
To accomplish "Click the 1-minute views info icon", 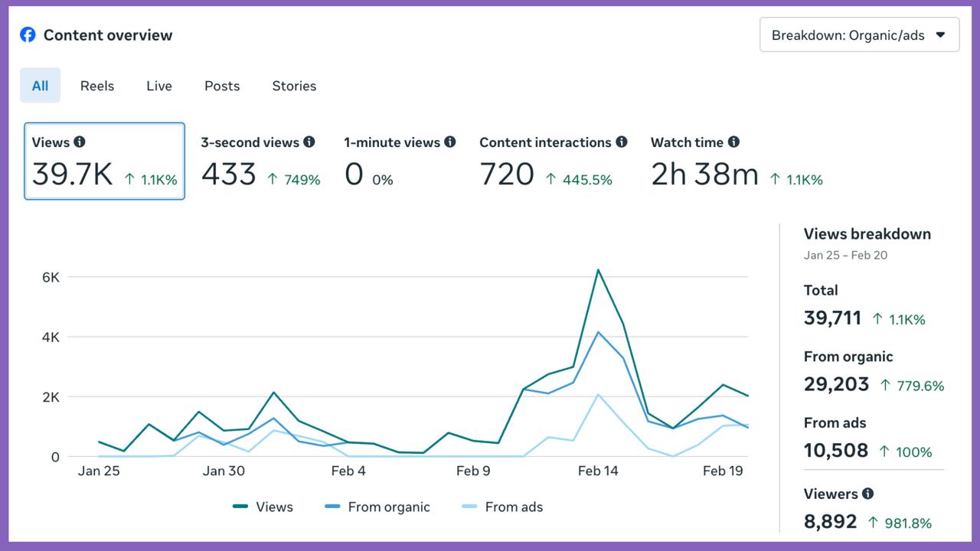I will pos(449,142).
